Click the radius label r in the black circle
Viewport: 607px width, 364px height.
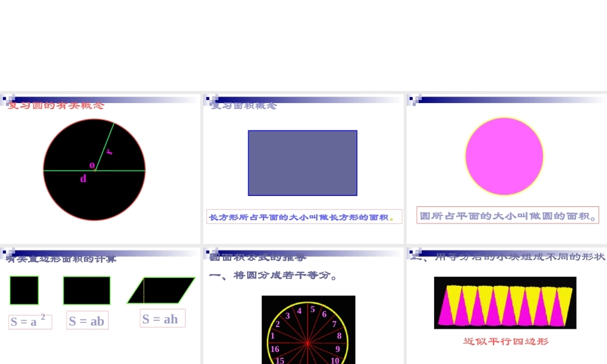pyautogui.click(x=109, y=152)
